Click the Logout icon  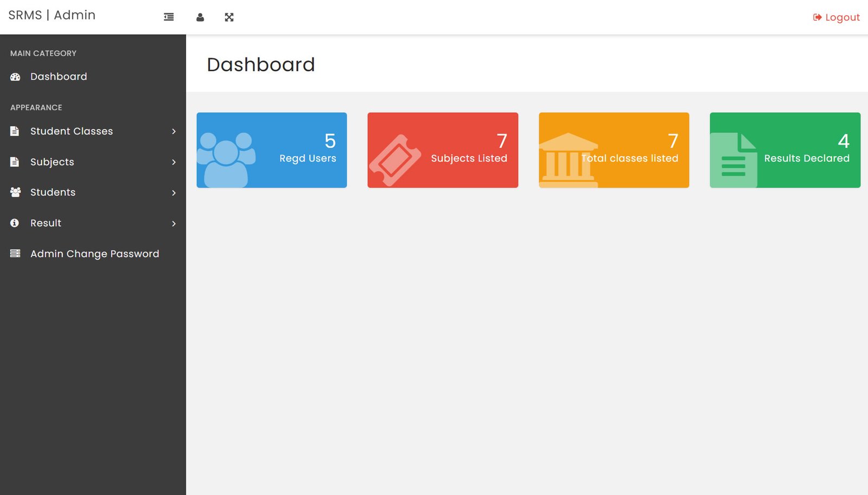pos(817,17)
